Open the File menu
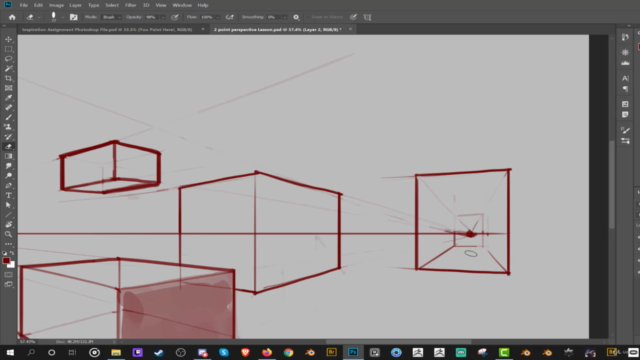640x360 pixels. click(x=24, y=5)
